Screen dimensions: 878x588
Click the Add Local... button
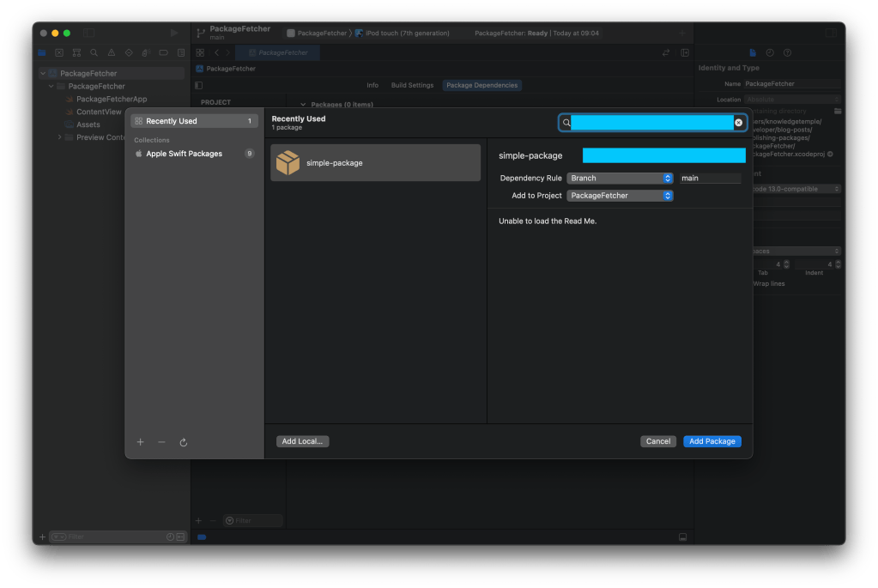[302, 441]
